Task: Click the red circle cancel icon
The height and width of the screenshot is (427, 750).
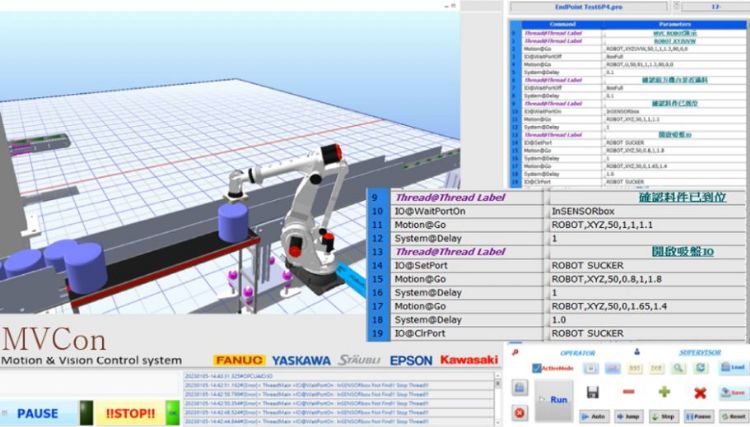Action: pos(519,411)
